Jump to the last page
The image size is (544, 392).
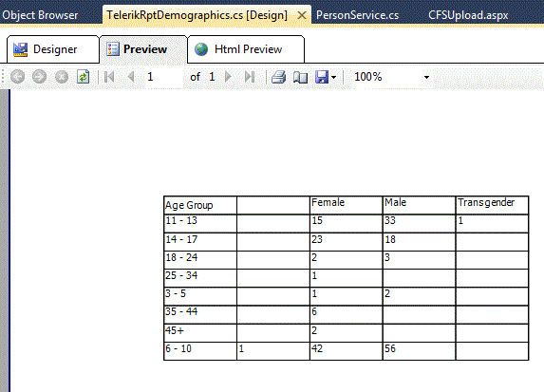pos(250,77)
